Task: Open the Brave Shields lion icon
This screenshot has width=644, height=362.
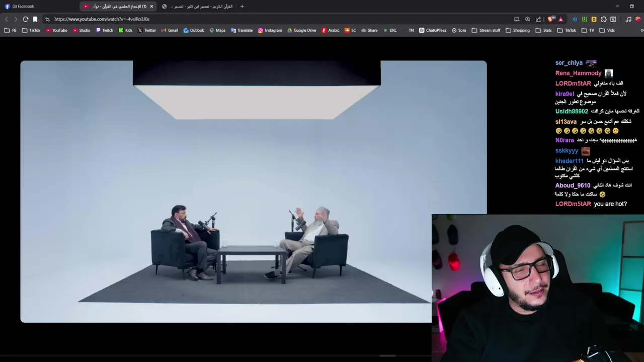Action: [551, 19]
